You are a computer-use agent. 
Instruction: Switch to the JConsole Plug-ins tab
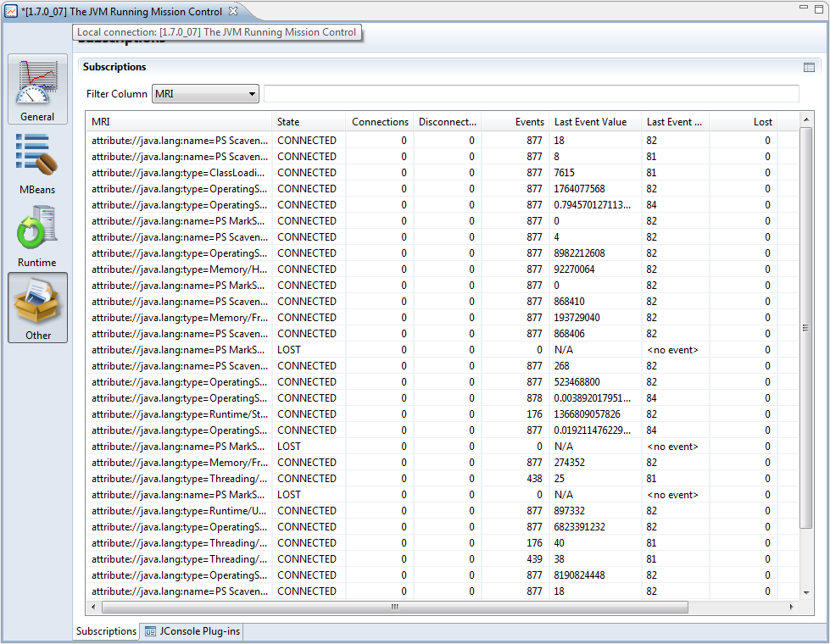(193, 631)
